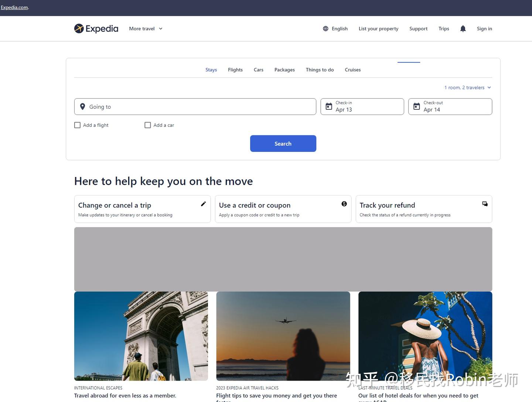
Task: Click the Expedia logo icon
Action: tap(79, 28)
